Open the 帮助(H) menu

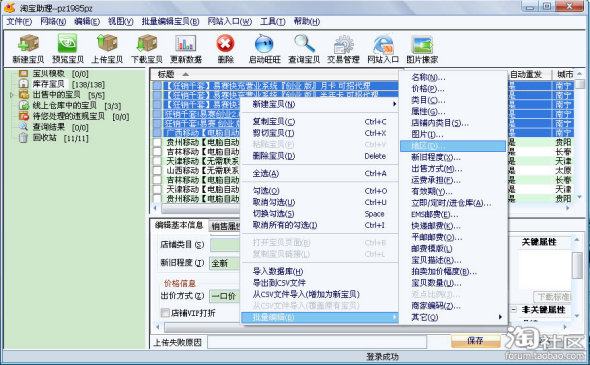[307, 21]
